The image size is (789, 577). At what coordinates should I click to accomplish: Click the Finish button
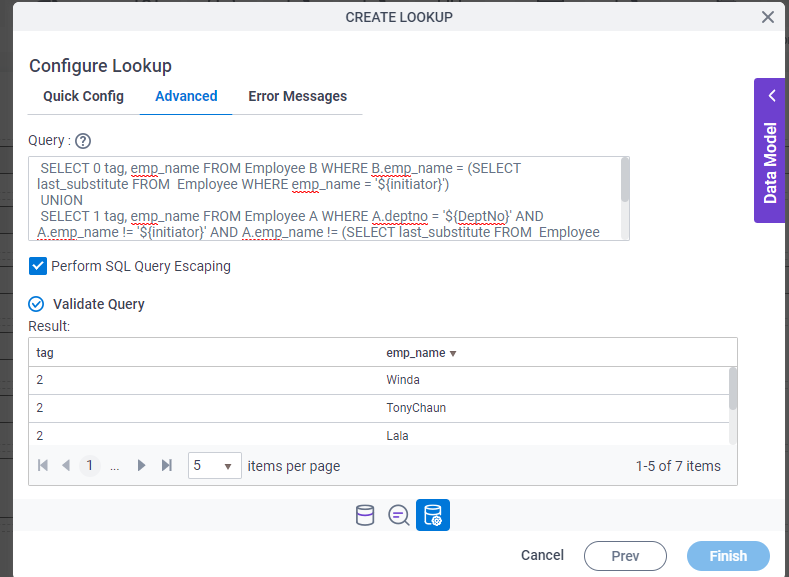(x=728, y=556)
